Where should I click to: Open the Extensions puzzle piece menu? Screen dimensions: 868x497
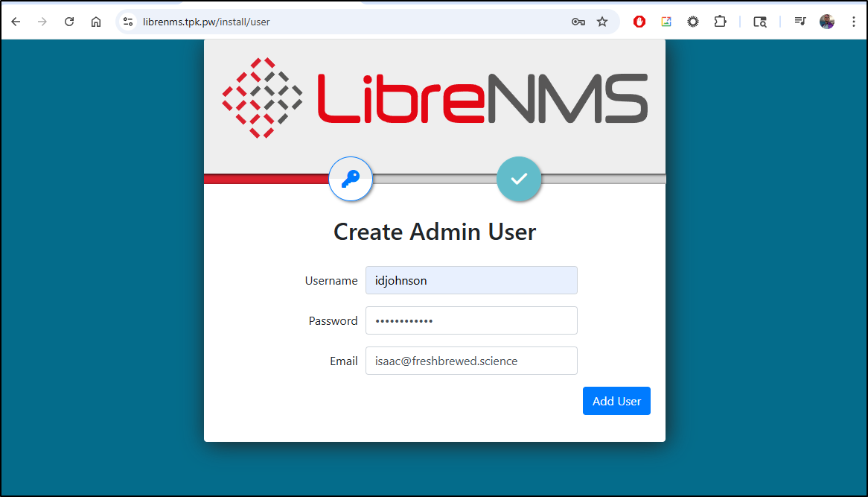pyautogui.click(x=720, y=22)
